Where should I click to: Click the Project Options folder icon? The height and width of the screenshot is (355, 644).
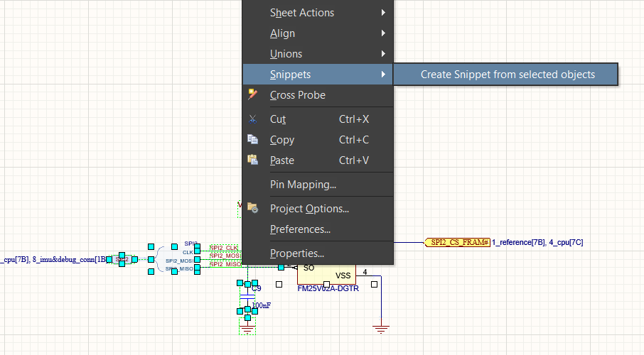coord(252,209)
